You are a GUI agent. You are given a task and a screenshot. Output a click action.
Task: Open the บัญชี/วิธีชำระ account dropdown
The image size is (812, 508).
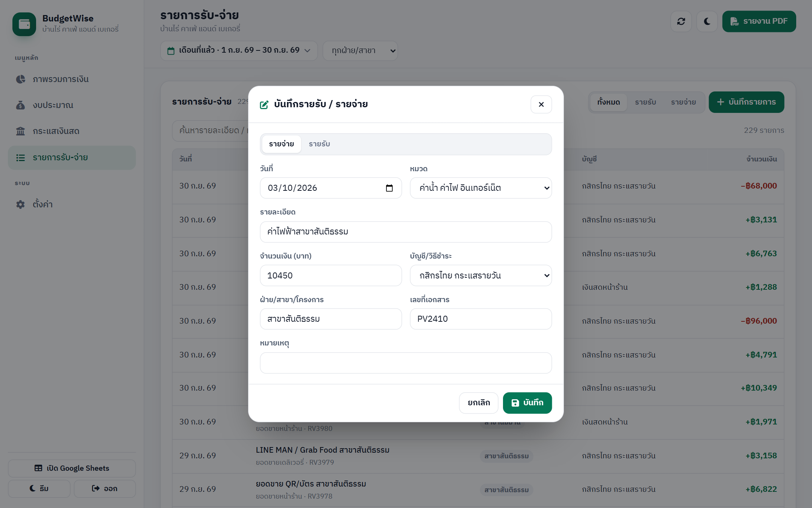point(481,275)
